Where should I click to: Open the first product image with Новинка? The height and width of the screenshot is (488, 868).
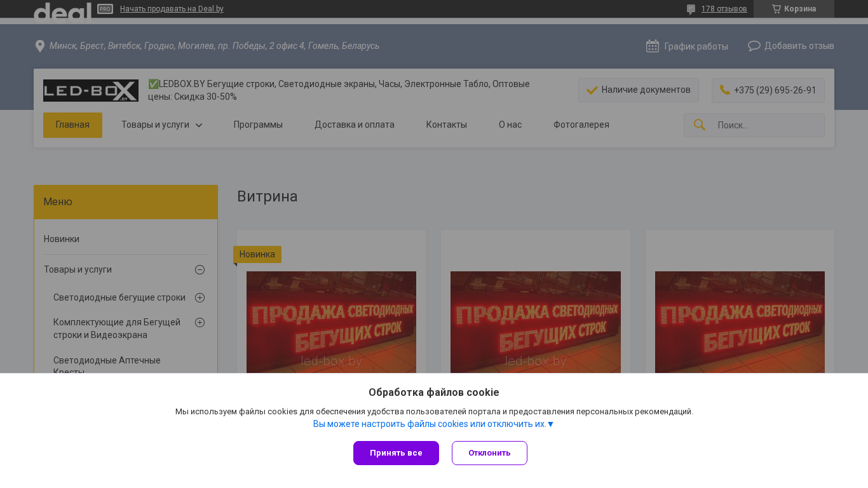coord(331,322)
